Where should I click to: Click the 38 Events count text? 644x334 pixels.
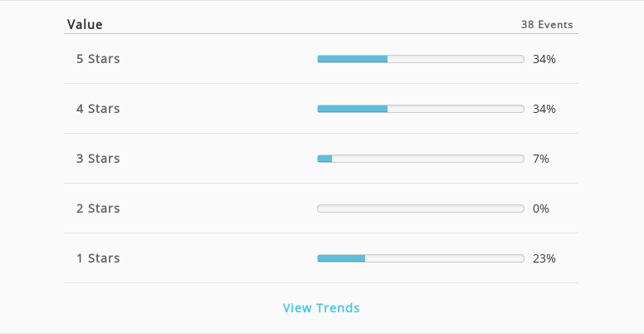547,25
